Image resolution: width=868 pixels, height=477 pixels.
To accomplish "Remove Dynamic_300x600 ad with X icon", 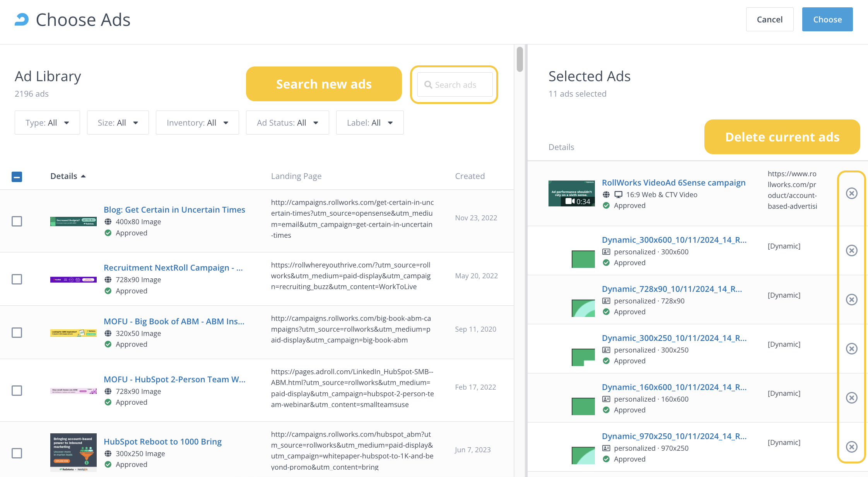I will [851, 250].
